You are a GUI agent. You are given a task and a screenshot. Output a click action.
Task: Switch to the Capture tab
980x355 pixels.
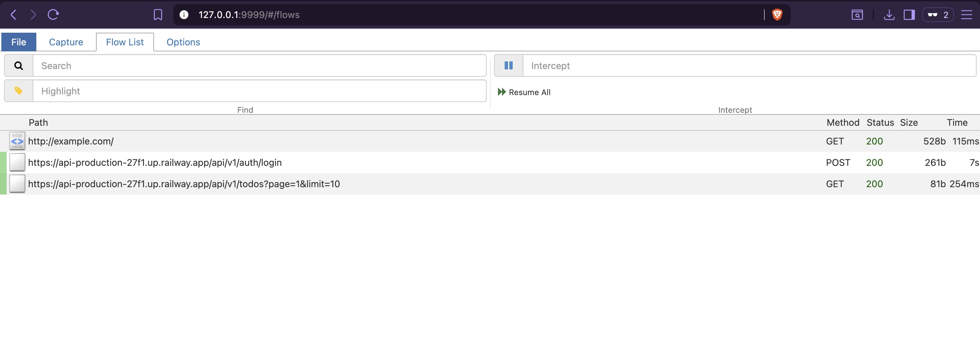click(x=66, y=42)
